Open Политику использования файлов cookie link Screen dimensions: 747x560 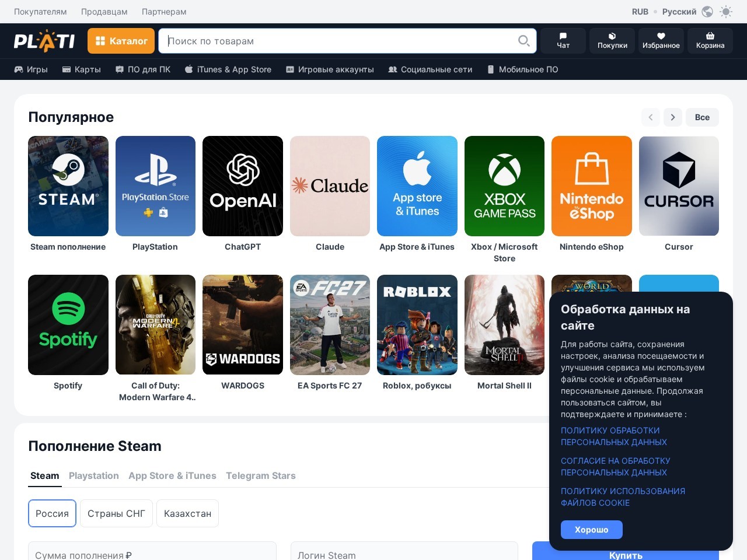tap(623, 497)
